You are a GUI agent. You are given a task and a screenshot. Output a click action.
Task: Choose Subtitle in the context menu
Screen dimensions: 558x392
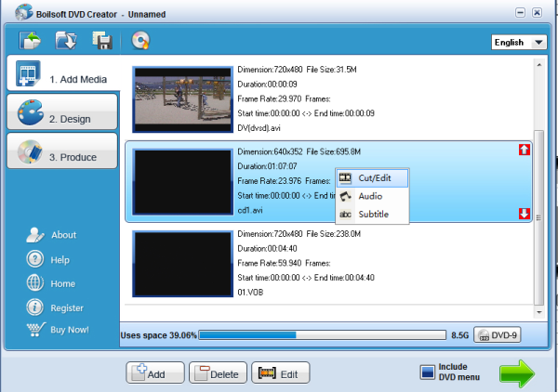click(372, 215)
